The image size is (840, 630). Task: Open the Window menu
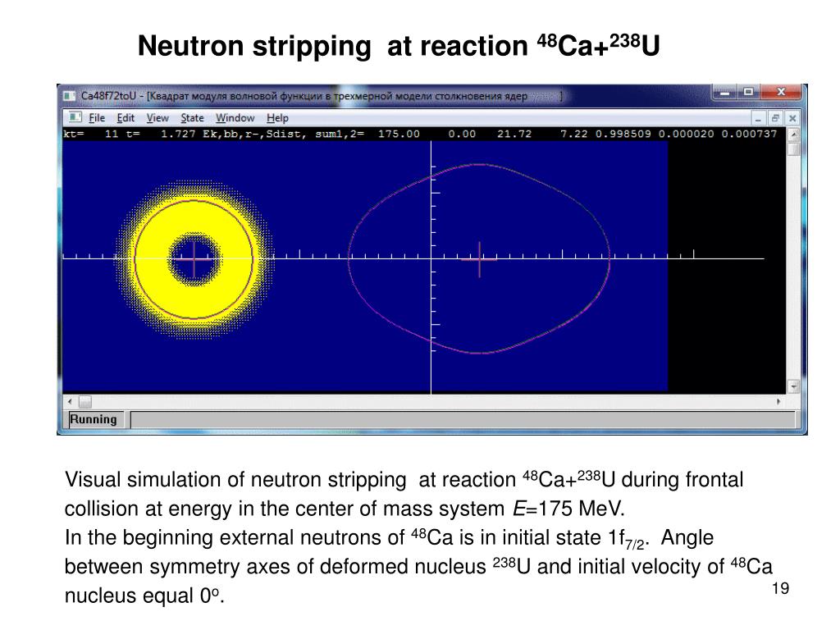[x=235, y=118]
